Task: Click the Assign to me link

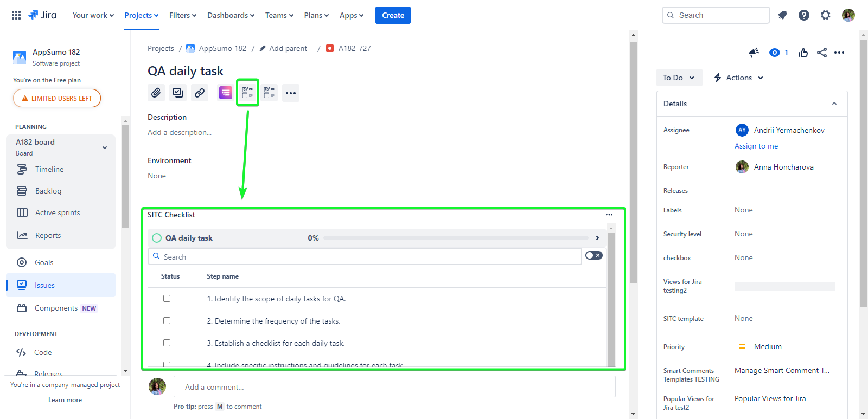Action: (756, 146)
